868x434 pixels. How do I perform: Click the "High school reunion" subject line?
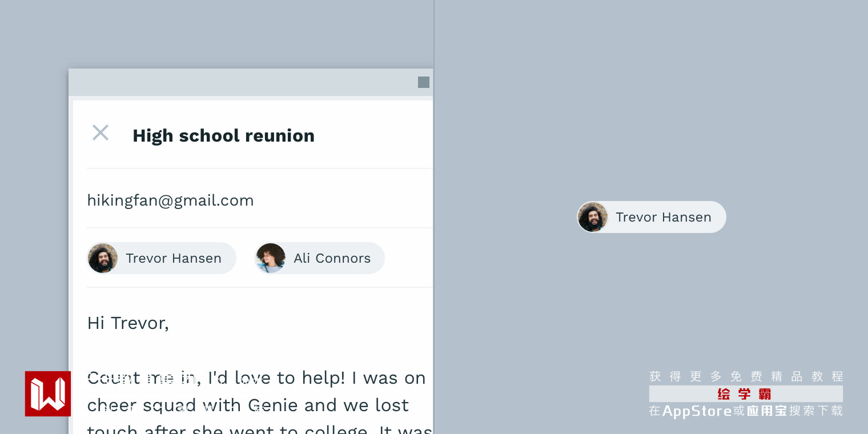[223, 136]
